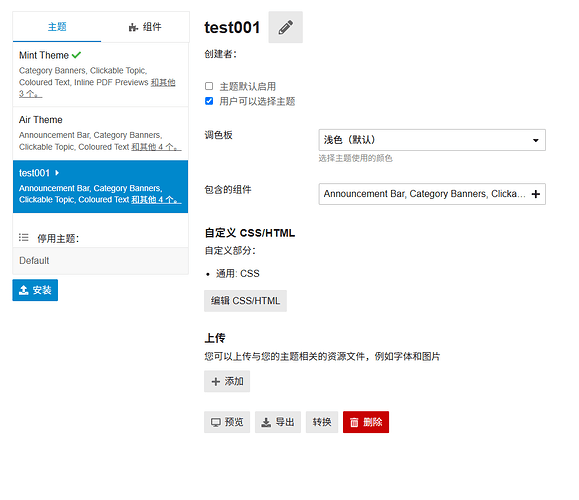This screenshot has width=579, height=500.
Task: Click the 自定义 CSS/HTML heading
Action: [x=250, y=233]
